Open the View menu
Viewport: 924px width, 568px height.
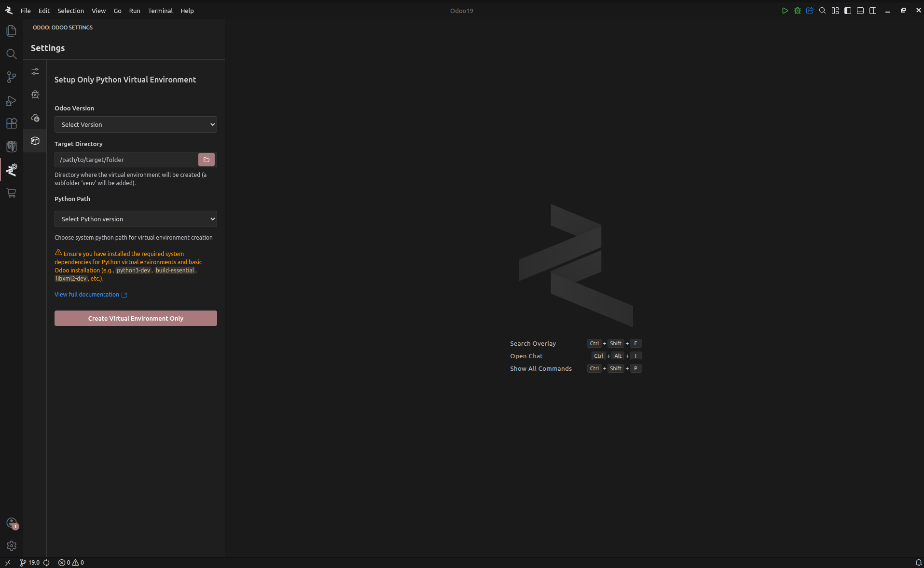coord(98,11)
